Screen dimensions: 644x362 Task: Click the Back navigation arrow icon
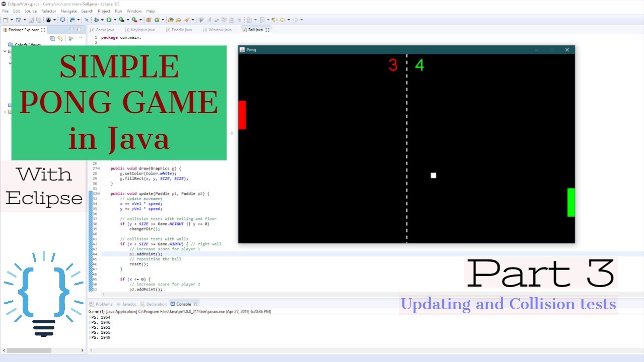pyautogui.click(x=282, y=20)
